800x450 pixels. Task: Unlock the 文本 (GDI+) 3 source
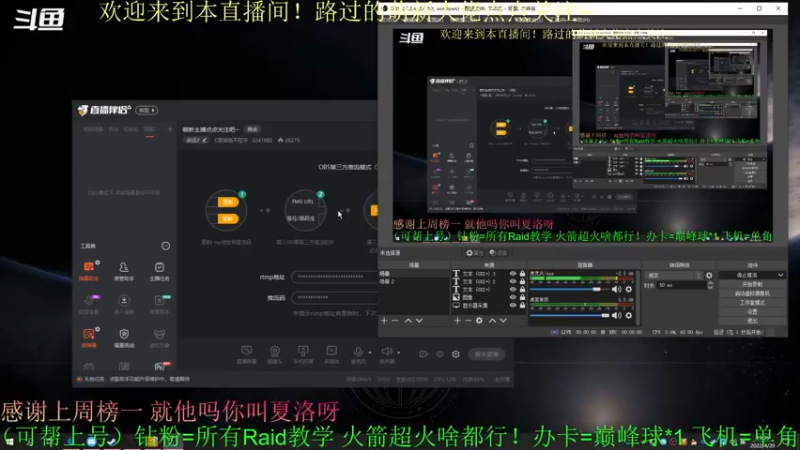point(522,274)
